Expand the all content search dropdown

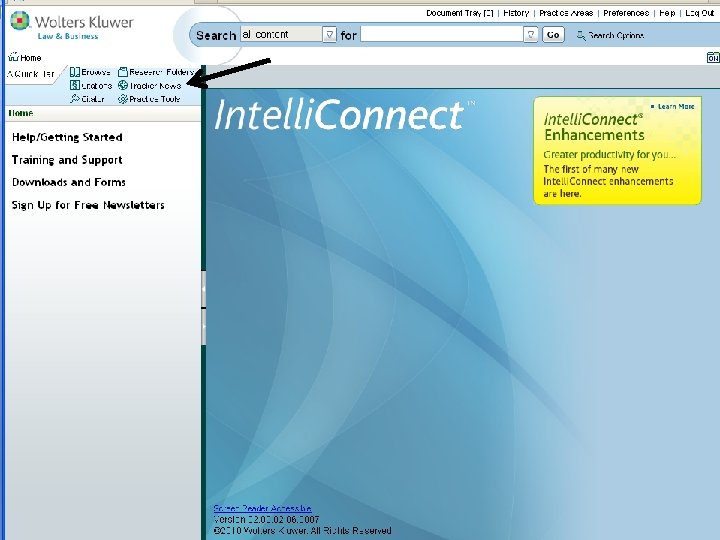click(329, 34)
